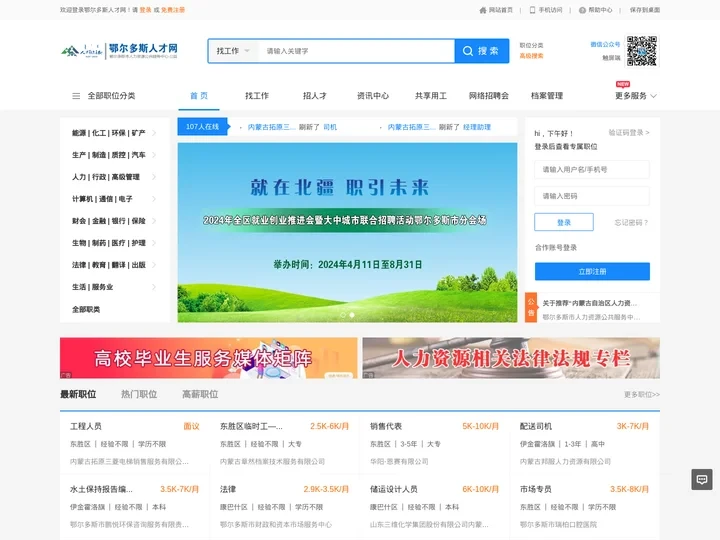Open the 销售代表 job listing
This screenshot has width=720, height=540.
386,426
